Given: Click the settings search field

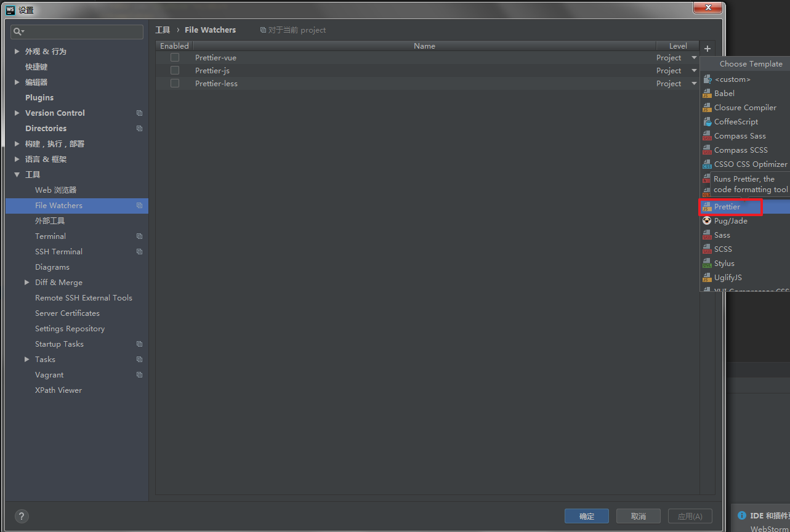Looking at the screenshot, I should click(77, 31).
